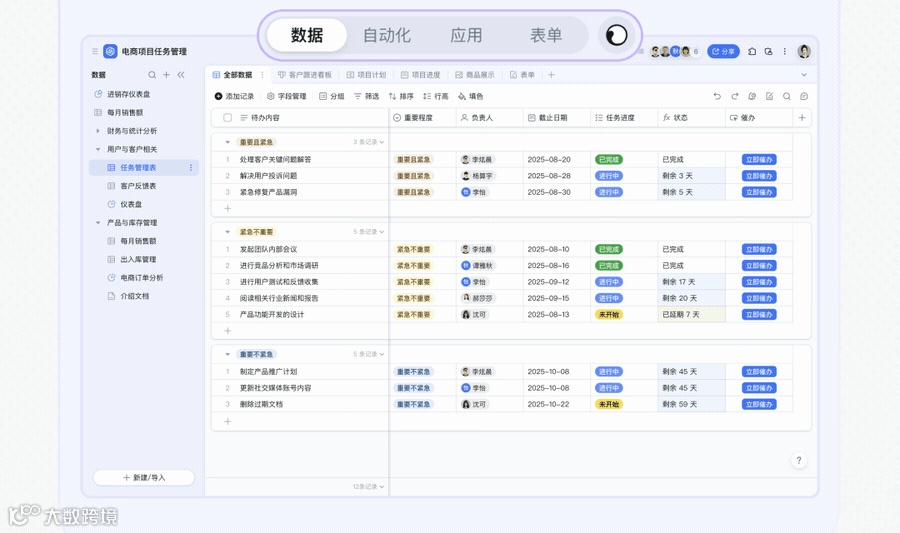
Task: Click the collaborator avatars group showing 6
Action: coord(675,52)
